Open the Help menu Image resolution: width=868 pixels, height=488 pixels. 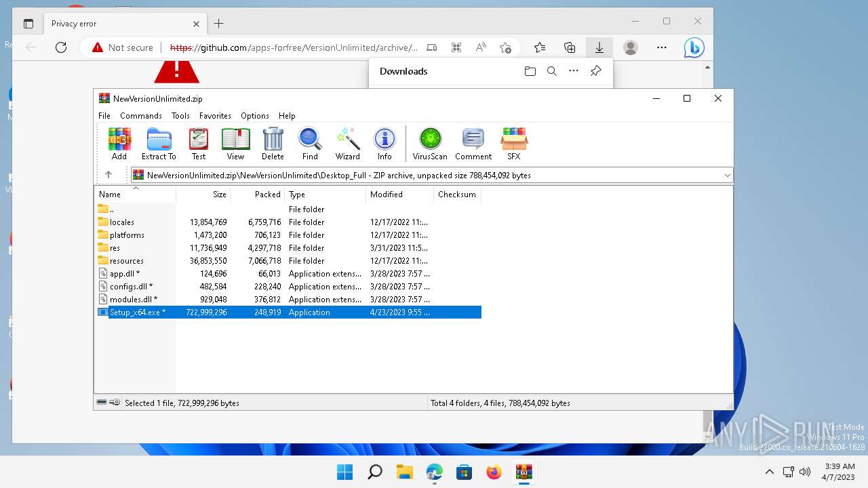[287, 116]
